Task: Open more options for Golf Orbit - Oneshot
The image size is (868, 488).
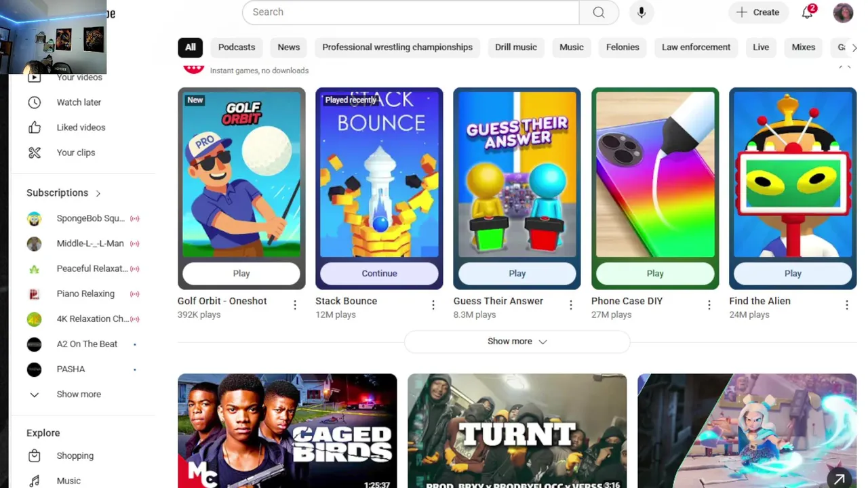Action: click(x=295, y=306)
